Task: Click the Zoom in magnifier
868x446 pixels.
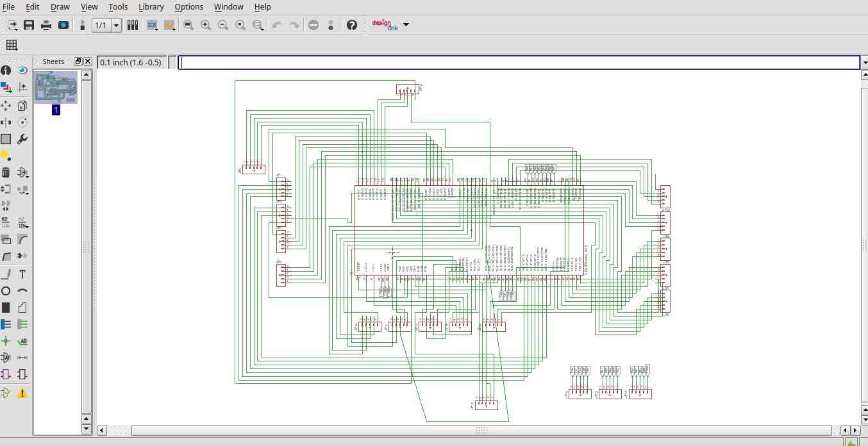Action: [206, 25]
